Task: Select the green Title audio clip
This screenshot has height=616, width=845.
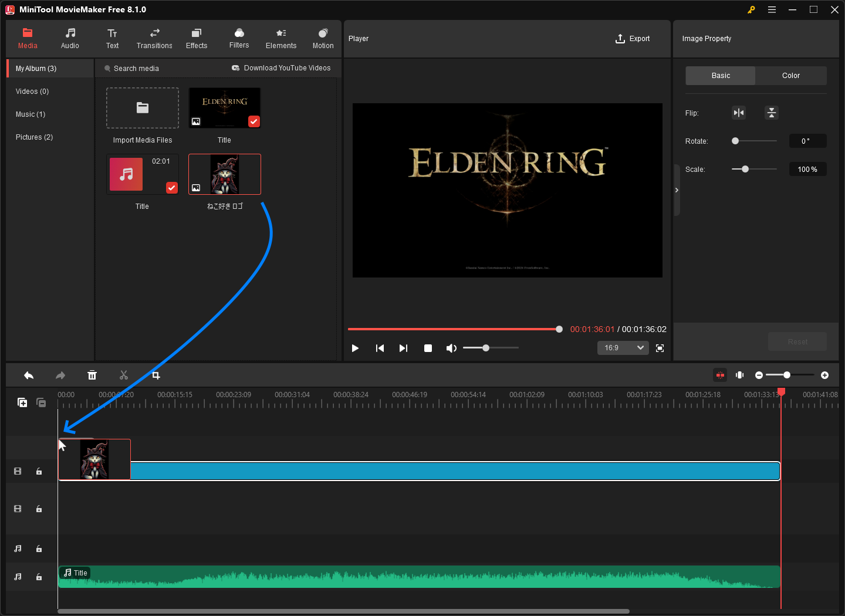Action: click(419, 577)
